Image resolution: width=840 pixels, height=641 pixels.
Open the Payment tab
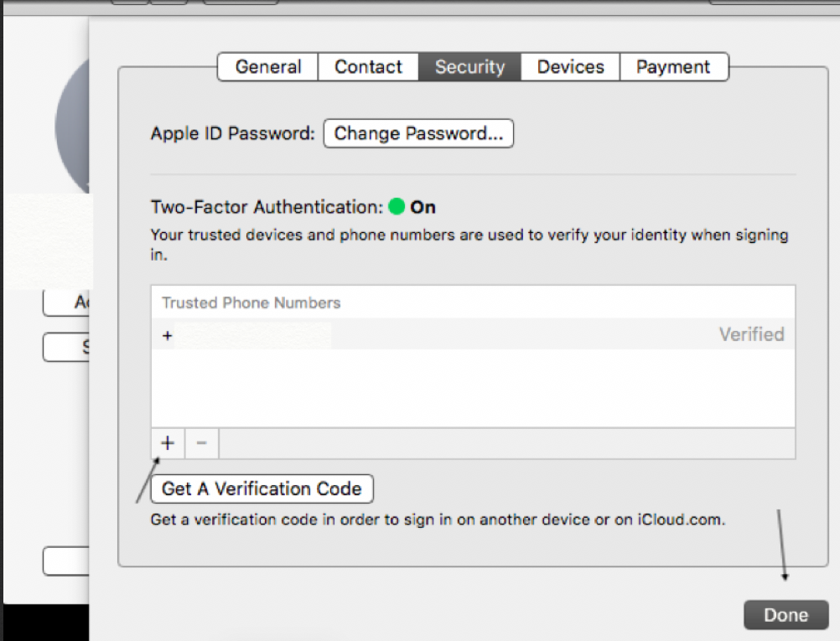coord(673,67)
